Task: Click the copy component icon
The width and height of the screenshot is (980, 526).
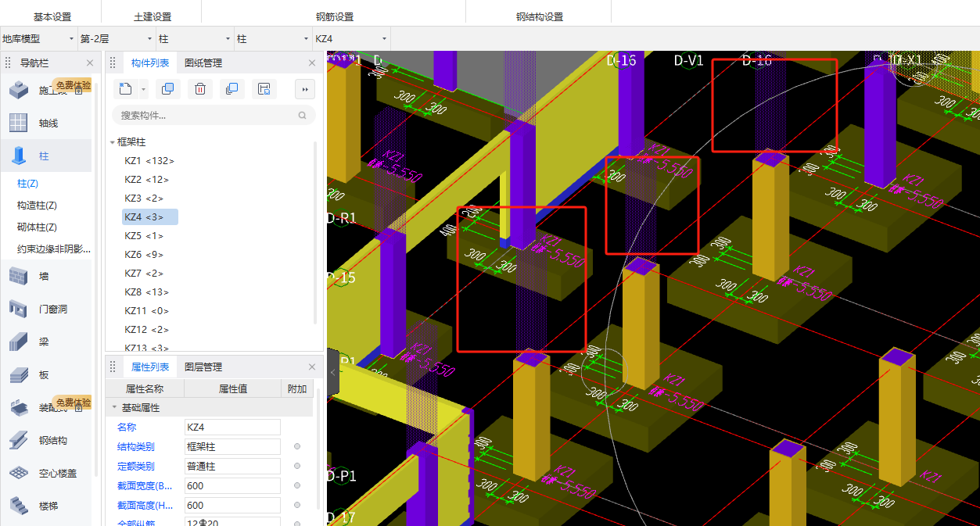Action: coord(167,89)
